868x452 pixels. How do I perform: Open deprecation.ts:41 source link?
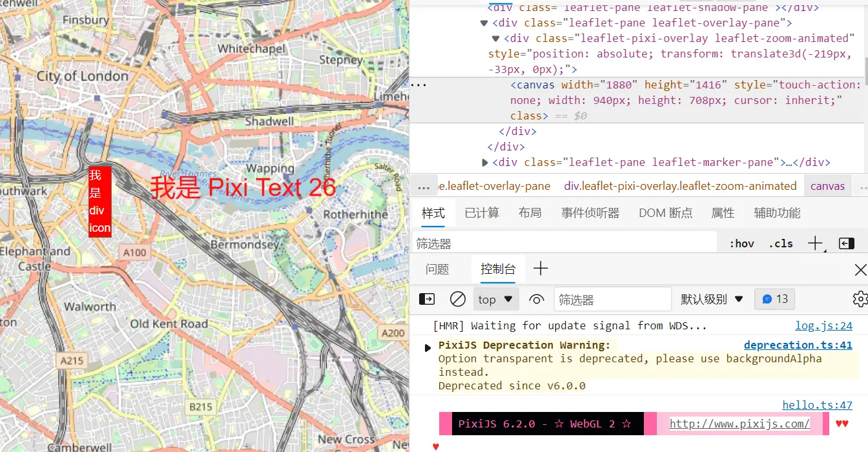(x=798, y=345)
